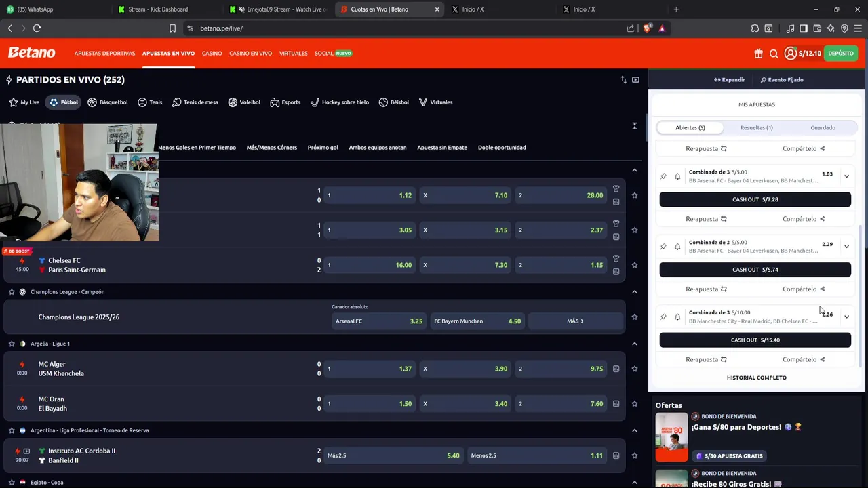The image size is (868, 488).
Task: Open the search magnifier in Betano header
Action: click(774, 54)
